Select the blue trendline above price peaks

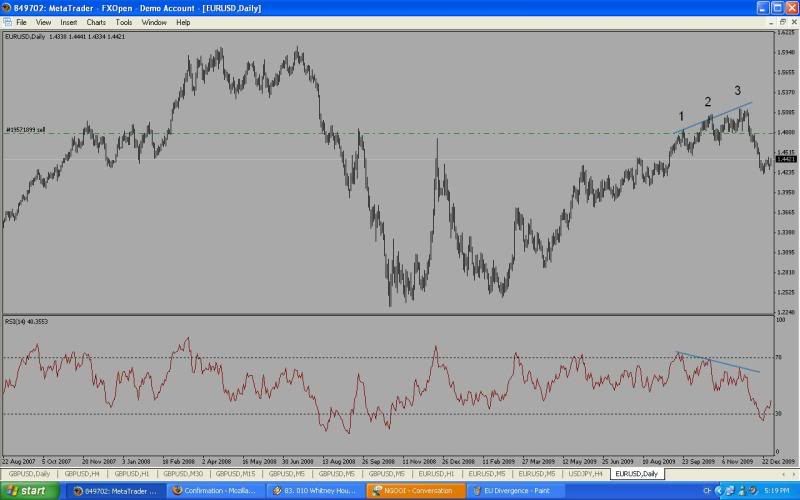(715, 117)
